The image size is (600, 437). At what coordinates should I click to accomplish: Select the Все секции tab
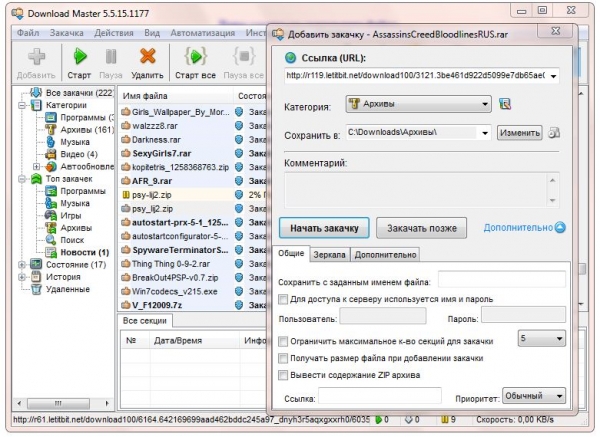[145, 321]
